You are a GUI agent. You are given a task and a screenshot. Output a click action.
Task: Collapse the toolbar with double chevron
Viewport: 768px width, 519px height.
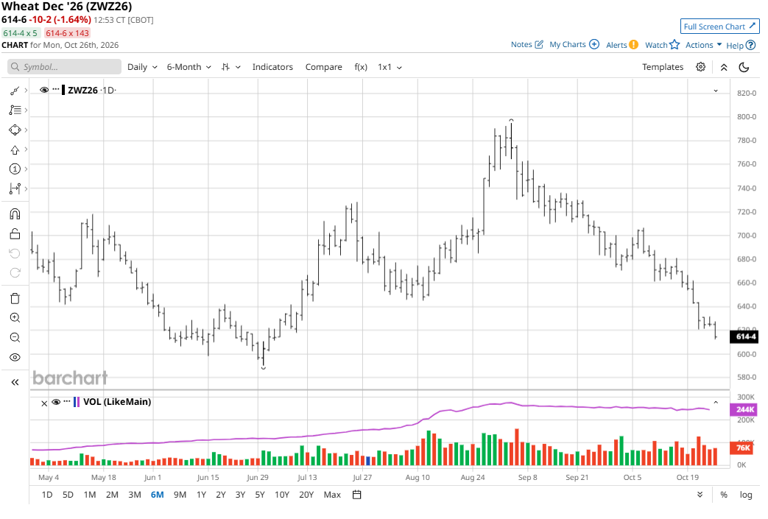tap(724, 67)
